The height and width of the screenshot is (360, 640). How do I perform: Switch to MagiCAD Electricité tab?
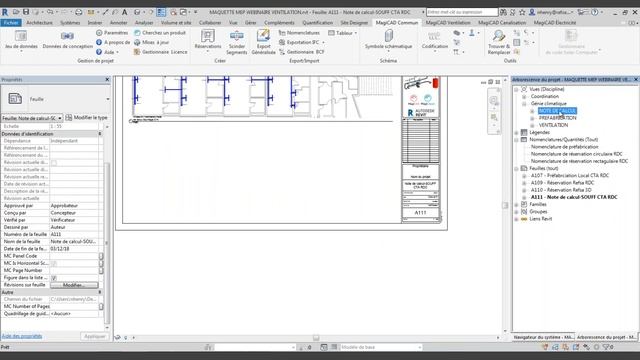click(x=555, y=23)
